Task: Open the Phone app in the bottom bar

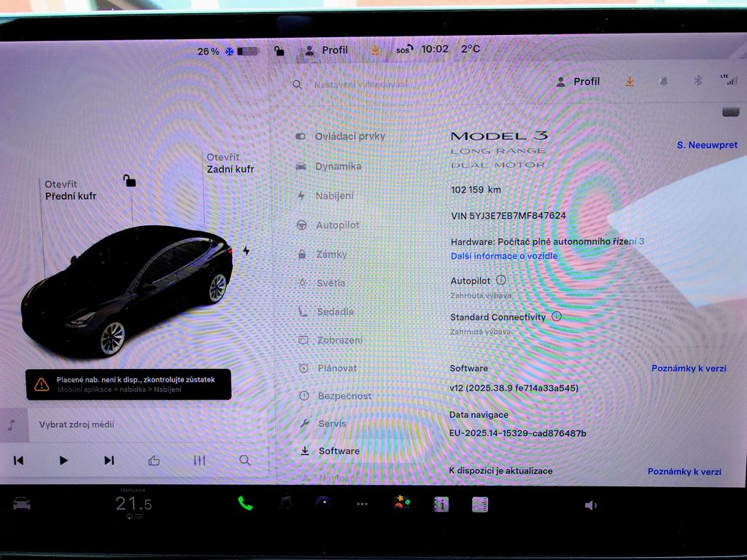Action: (245, 504)
